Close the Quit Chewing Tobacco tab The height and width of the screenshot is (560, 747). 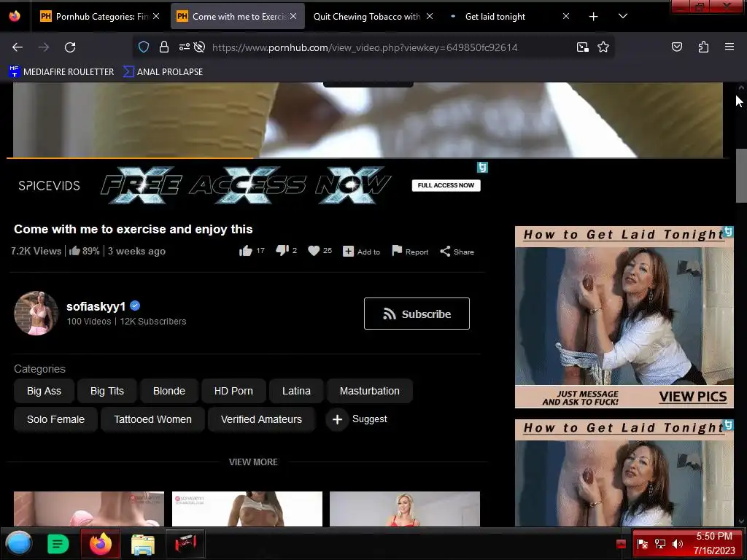click(x=430, y=16)
